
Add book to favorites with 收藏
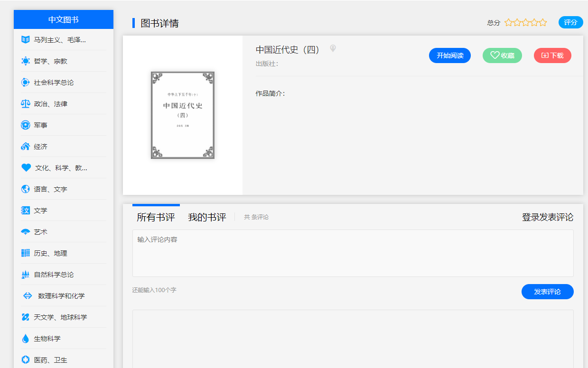502,55
